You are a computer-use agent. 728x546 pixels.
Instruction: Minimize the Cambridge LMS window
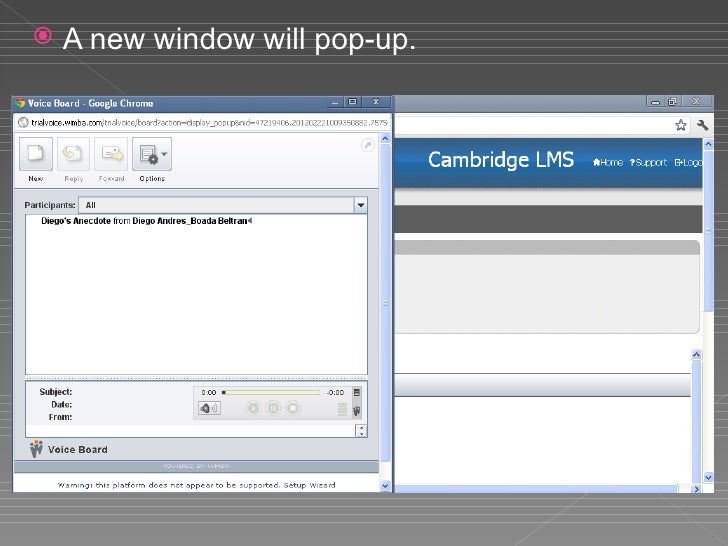(655, 102)
